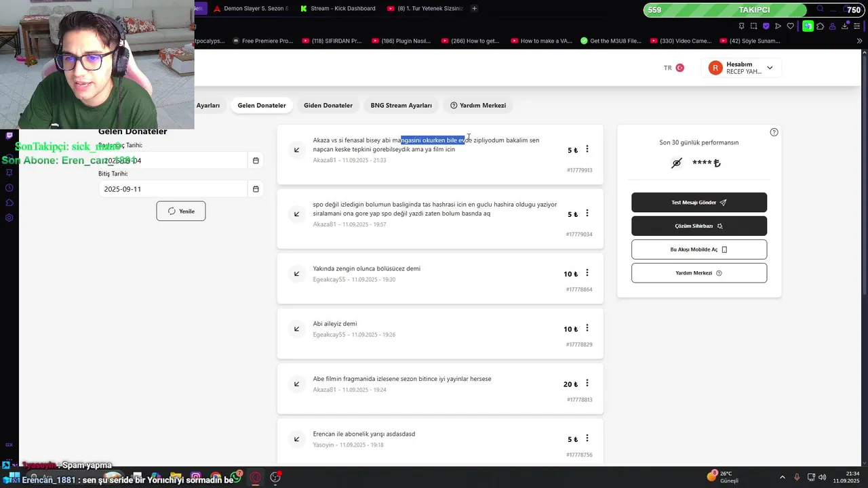Open a new browser tab with the plus button
The width and height of the screenshot is (868, 488).
click(x=474, y=8)
